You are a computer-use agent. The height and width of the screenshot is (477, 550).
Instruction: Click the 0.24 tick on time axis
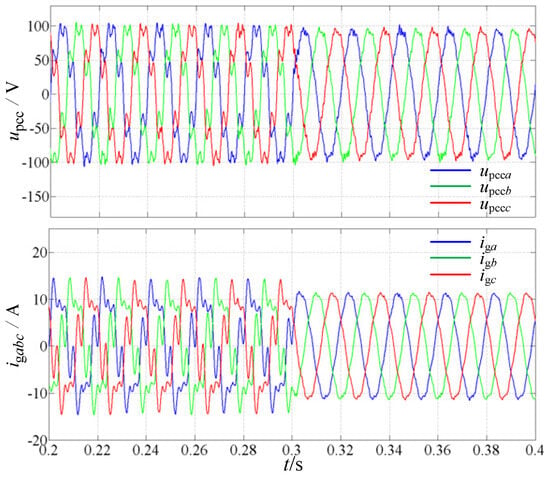click(146, 450)
